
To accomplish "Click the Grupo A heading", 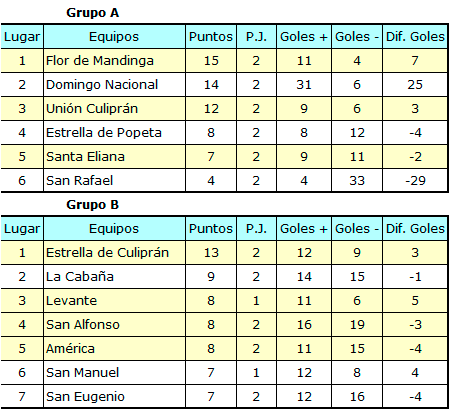I will click(x=92, y=13).
